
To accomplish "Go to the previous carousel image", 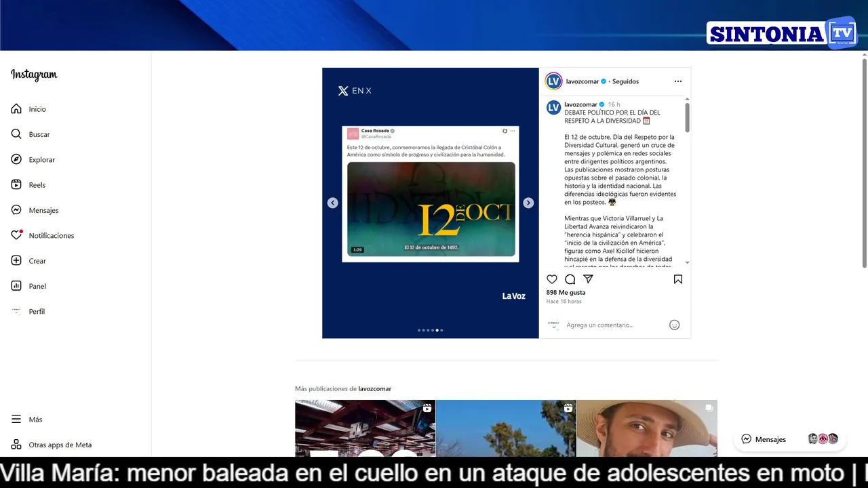I will (332, 203).
